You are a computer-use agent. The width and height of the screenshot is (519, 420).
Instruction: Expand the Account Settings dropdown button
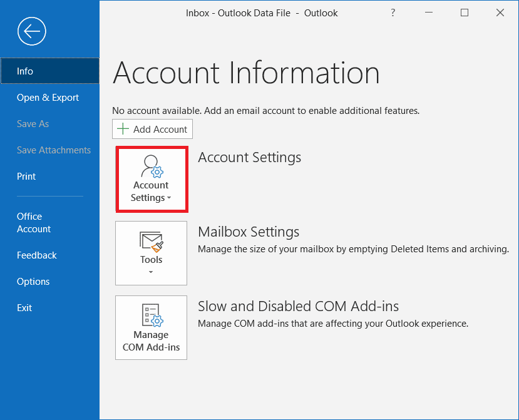(152, 179)
